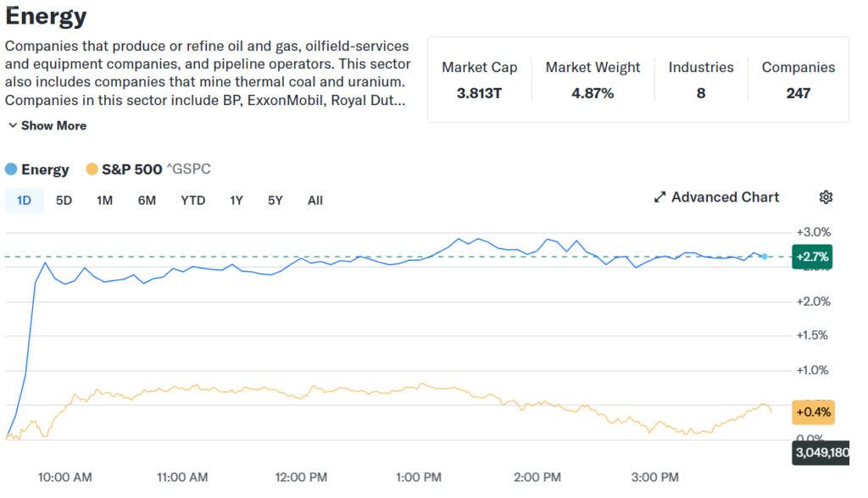The width and height of the screenshot is (868, 498).
Task: Select the 1M time range
Action: tap(104, 201)
